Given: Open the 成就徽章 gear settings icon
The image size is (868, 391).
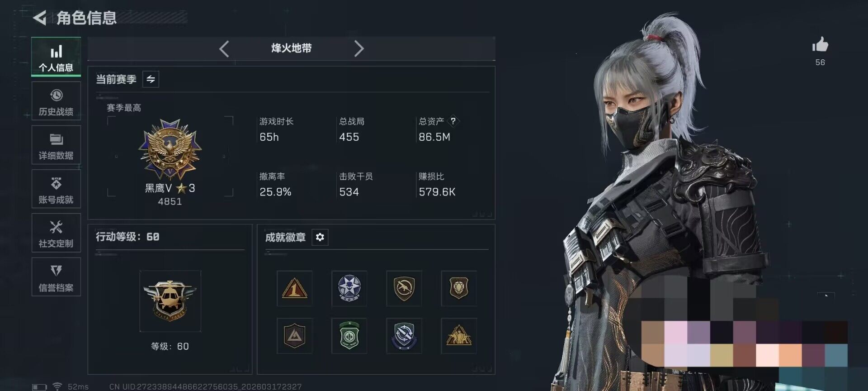Looking at the screenshot, I should pos(320,237).
